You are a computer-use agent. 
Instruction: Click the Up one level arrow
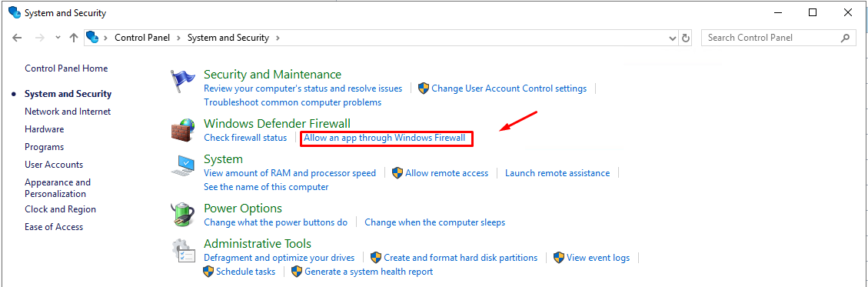[x=74, y=38]
